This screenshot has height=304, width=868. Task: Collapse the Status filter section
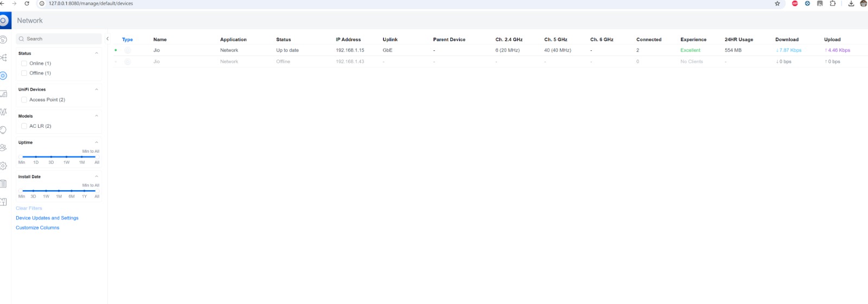click(97, 53)
